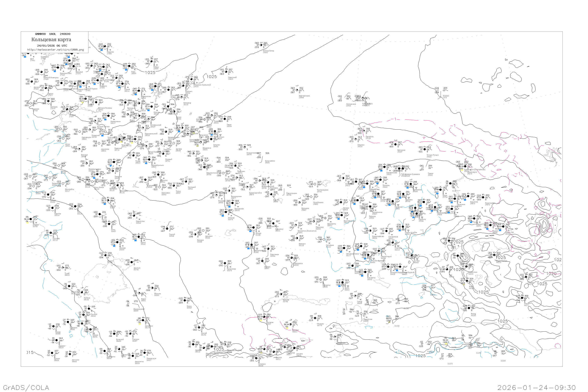Click the blue square beside Астана station
This screenshot has height=392, width=588.
click(x=250, y=231)
